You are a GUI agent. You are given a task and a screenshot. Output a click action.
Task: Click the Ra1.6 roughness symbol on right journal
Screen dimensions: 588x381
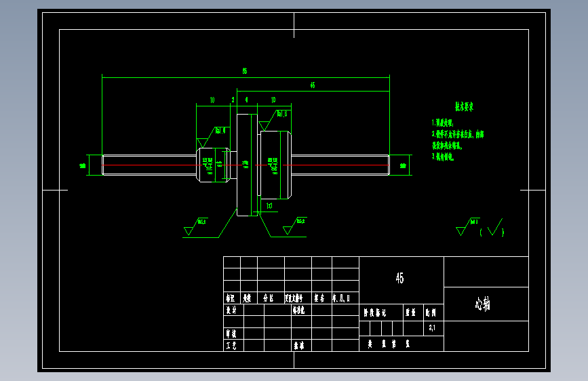coord(273,121)
